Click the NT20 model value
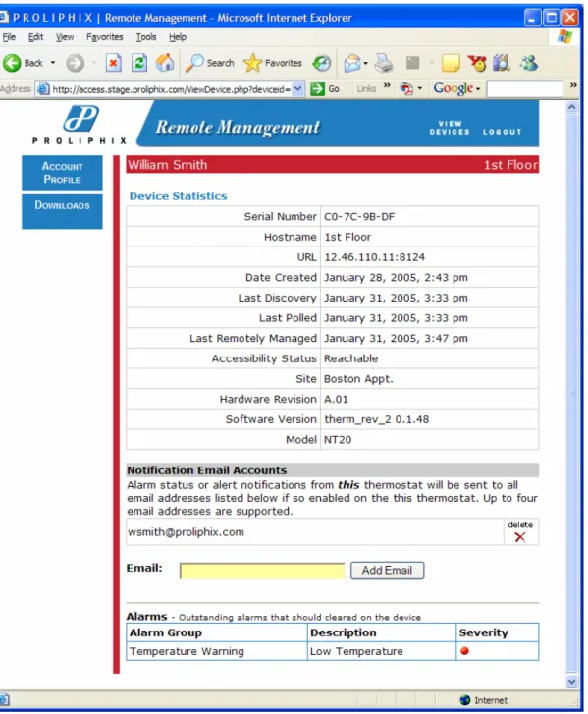The image size is (588, 714). (338, 439)
